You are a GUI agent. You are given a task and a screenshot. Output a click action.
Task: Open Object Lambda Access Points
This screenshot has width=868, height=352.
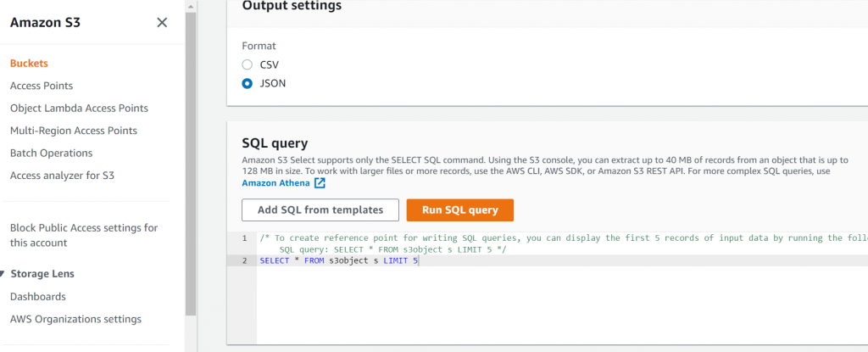pos(79,109)
